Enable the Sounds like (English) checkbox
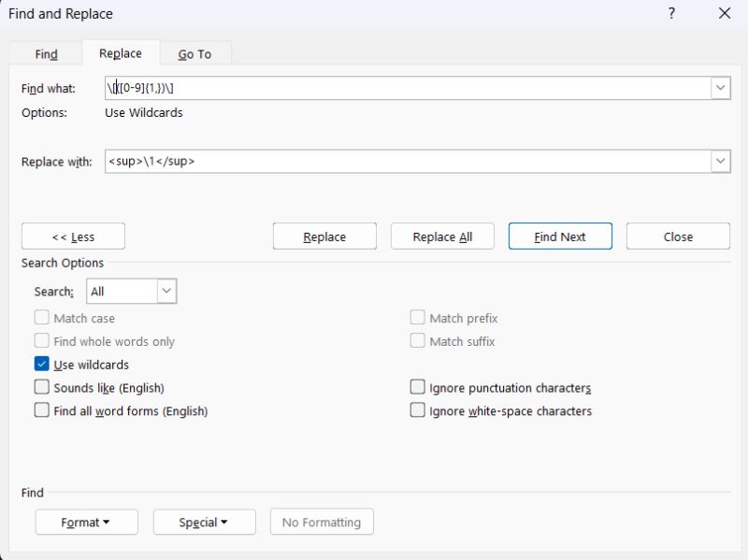The width and height of the screenshot is (748, 560). (x=41, y=387)
